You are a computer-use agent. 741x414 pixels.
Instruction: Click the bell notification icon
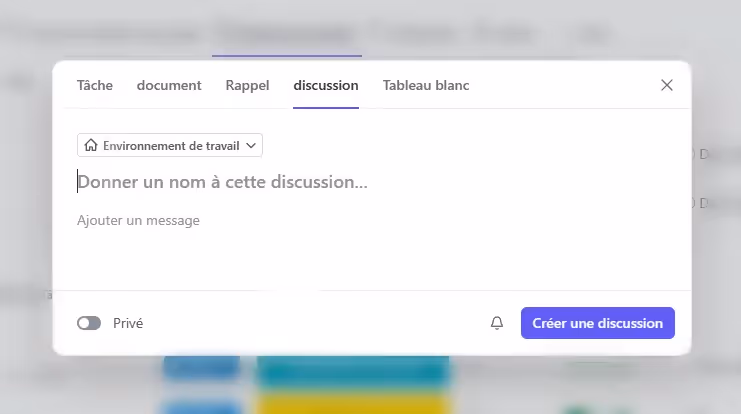(497, 323)
